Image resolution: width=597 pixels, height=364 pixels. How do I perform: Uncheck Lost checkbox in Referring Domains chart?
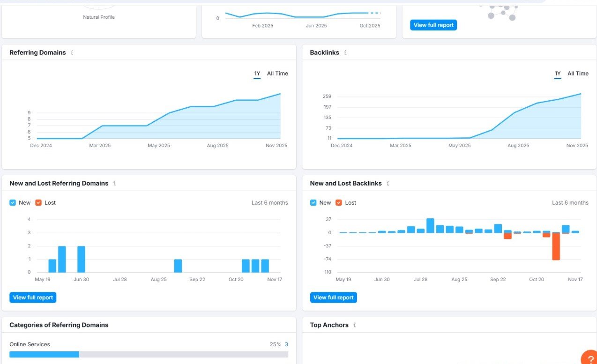pos(38,203)
